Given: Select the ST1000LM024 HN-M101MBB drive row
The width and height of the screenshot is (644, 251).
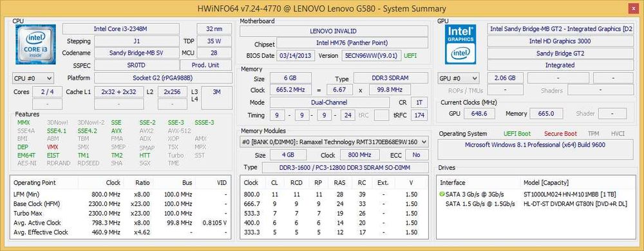Looking at the screenshot, I should click(x=535, y=194).
